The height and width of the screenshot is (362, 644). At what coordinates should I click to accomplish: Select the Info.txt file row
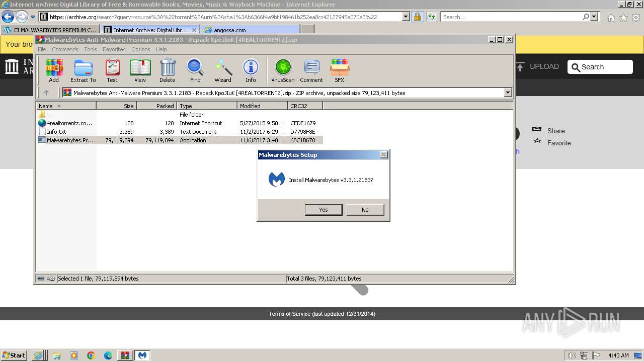point(180,132)
